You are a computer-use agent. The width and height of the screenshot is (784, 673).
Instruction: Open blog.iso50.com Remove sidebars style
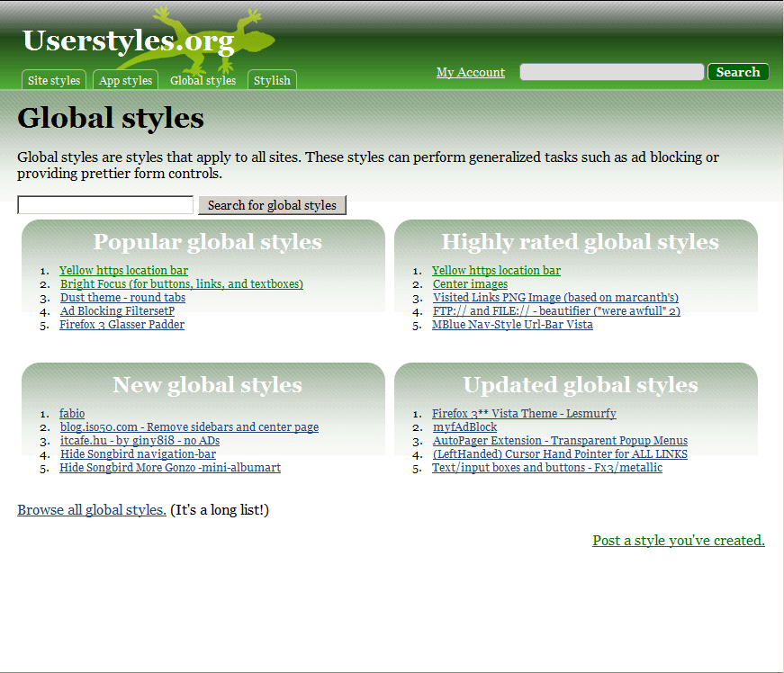tap(190, 427)
